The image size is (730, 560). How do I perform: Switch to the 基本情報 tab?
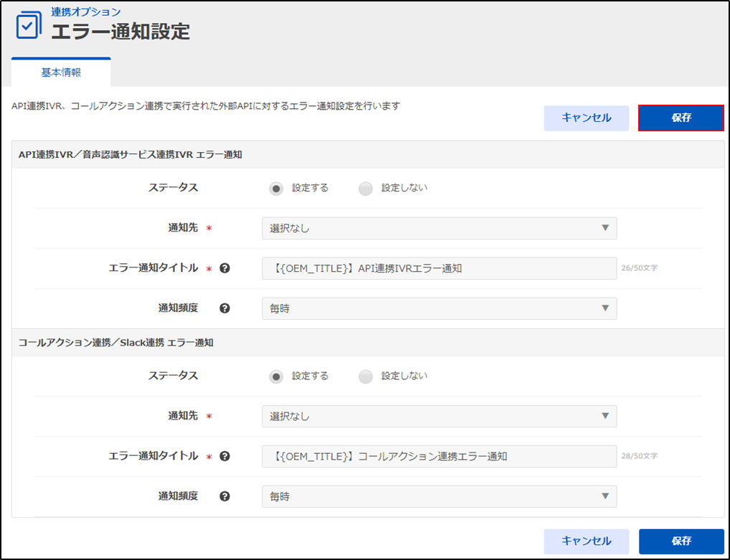(61, 72)
